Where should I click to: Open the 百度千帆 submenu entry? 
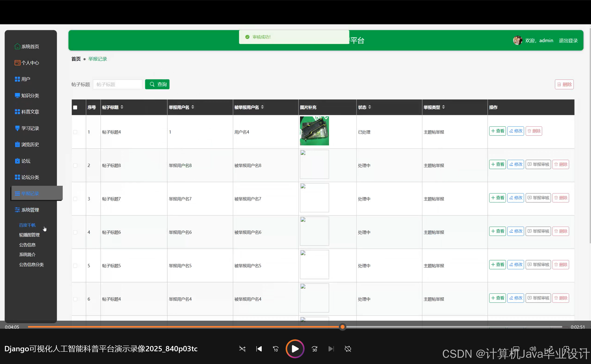click(x=27, y=225)
